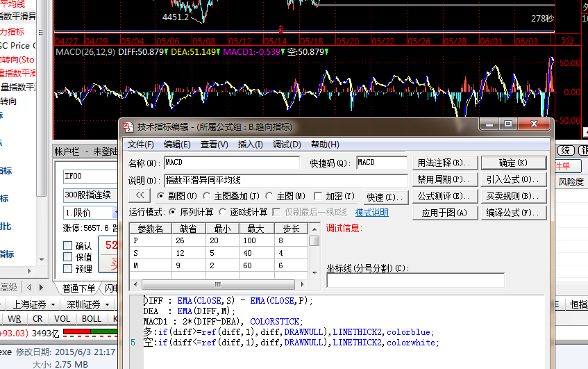Screen dimensions: 588x369
Task: Open the 1.限价 order type dropdown
Action: click(x=115, y=212)
